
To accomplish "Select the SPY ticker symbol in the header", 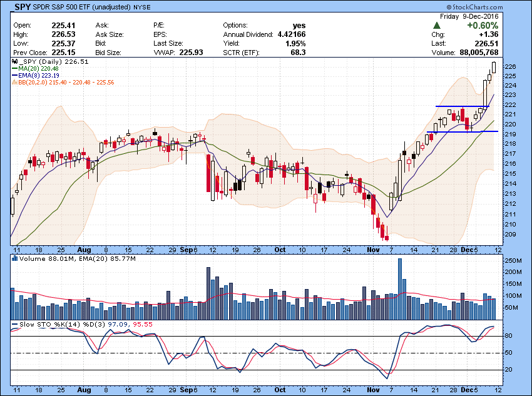I will (x=23, y=7).
